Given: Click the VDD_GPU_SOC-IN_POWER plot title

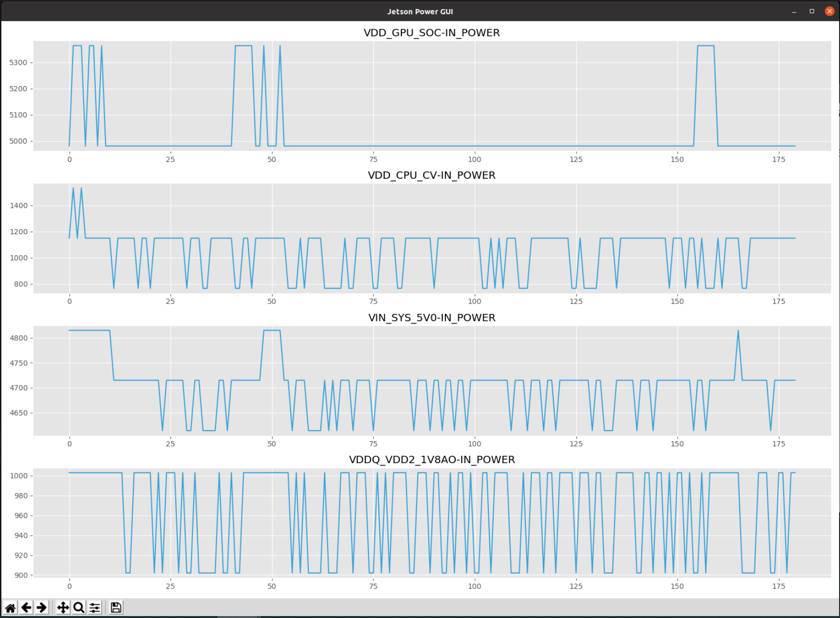Looking at the screenshot, I should pyautogui.click(x=431, y=33).
